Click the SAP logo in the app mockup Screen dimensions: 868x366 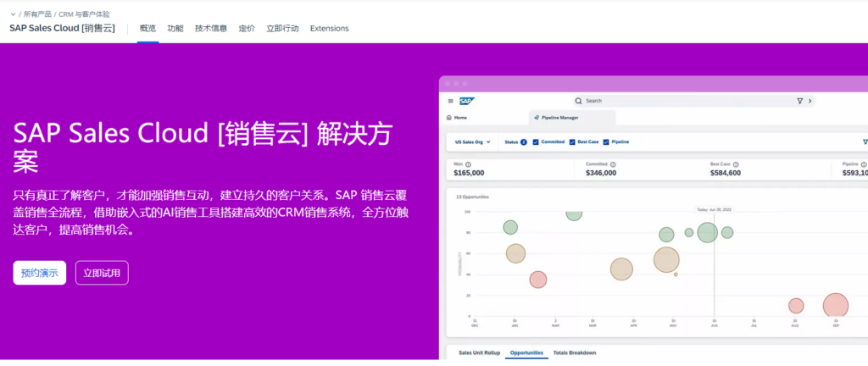click(467, 101)
